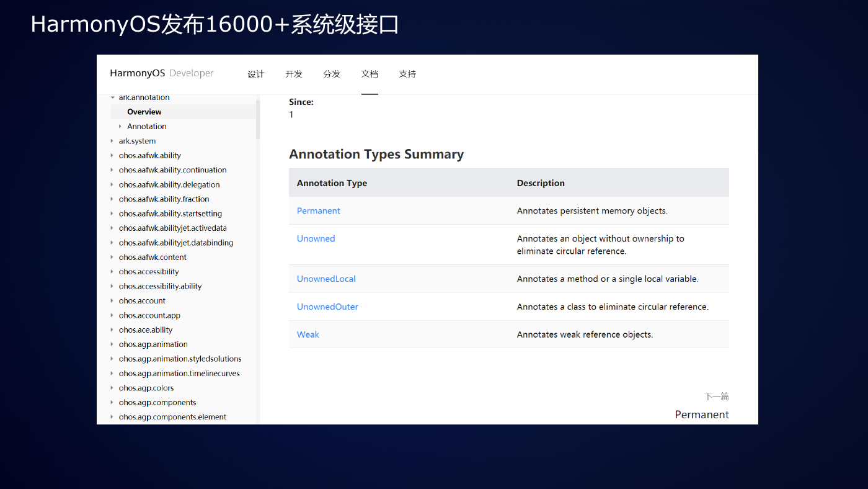Click the slide title HarmonyOS发布16000+系统级接口
This screenshot has height=489, width=868.
coord(215,25)
